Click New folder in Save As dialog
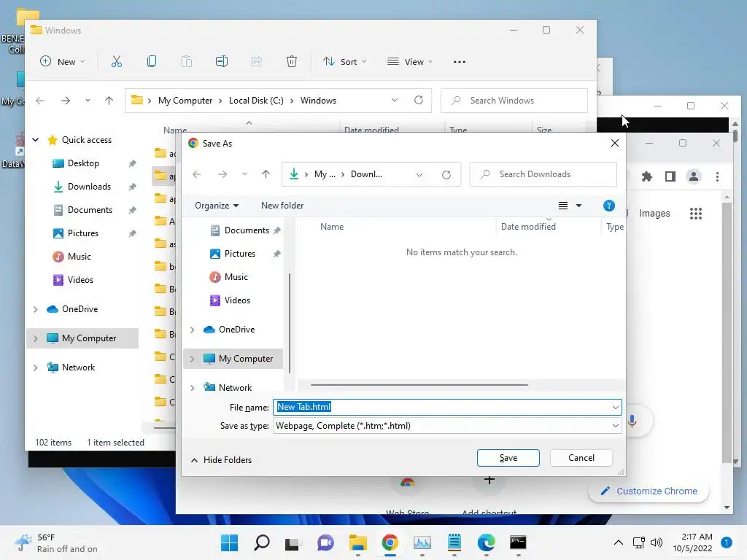The height and width of the screenshot is (560, 747). (282, 206)
